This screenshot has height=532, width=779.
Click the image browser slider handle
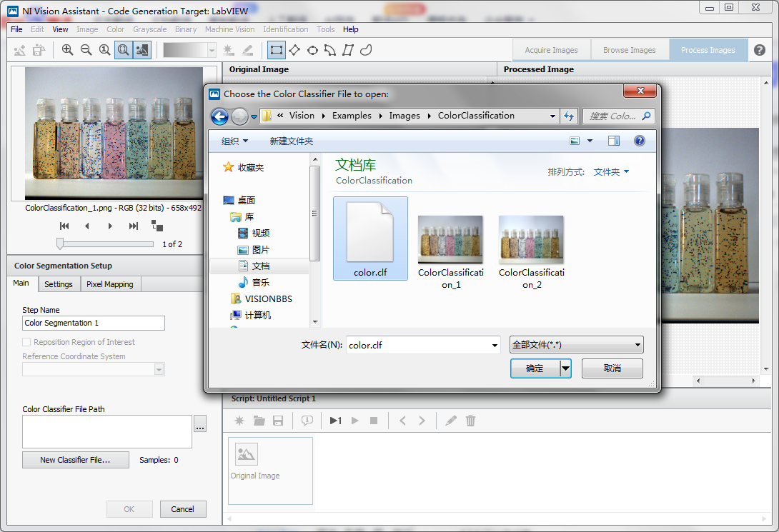pos(61,244)
